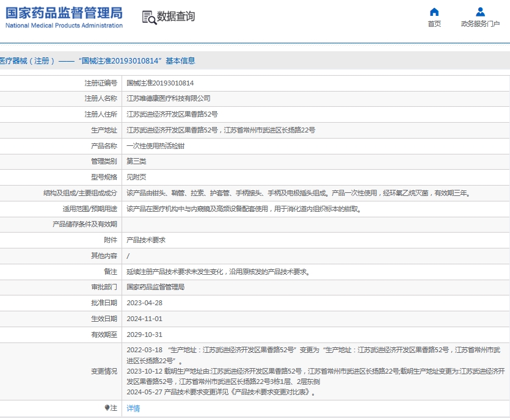Image resolution: width=510 pixels, height=420 pixels.
Task: Click the 2022-03-18 change record entry
Action: click(x=313, y=355)
